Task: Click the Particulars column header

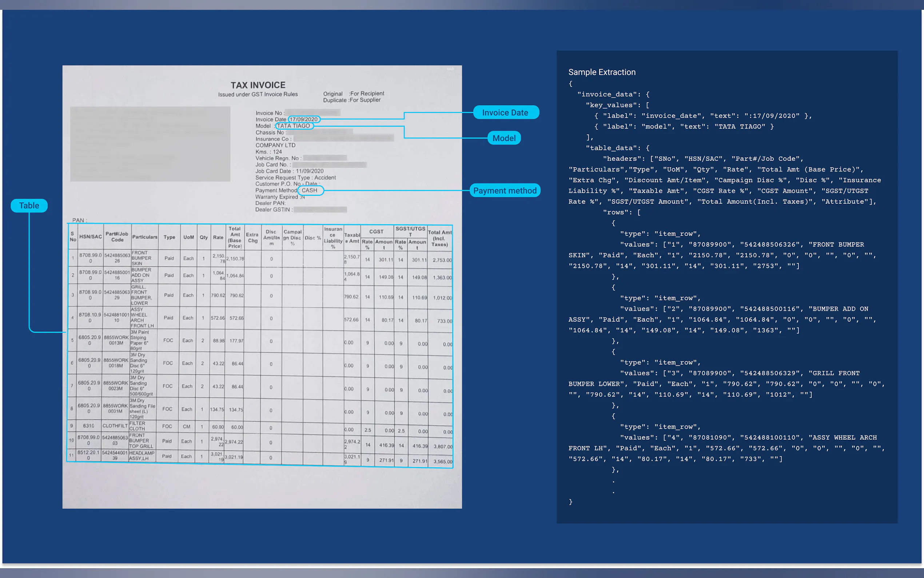Action: (144, 237)
